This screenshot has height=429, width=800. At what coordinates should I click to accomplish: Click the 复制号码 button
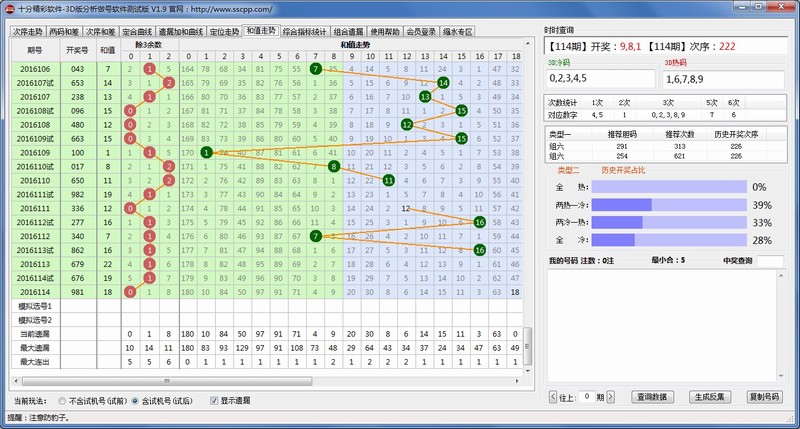[x=764, y=397]
